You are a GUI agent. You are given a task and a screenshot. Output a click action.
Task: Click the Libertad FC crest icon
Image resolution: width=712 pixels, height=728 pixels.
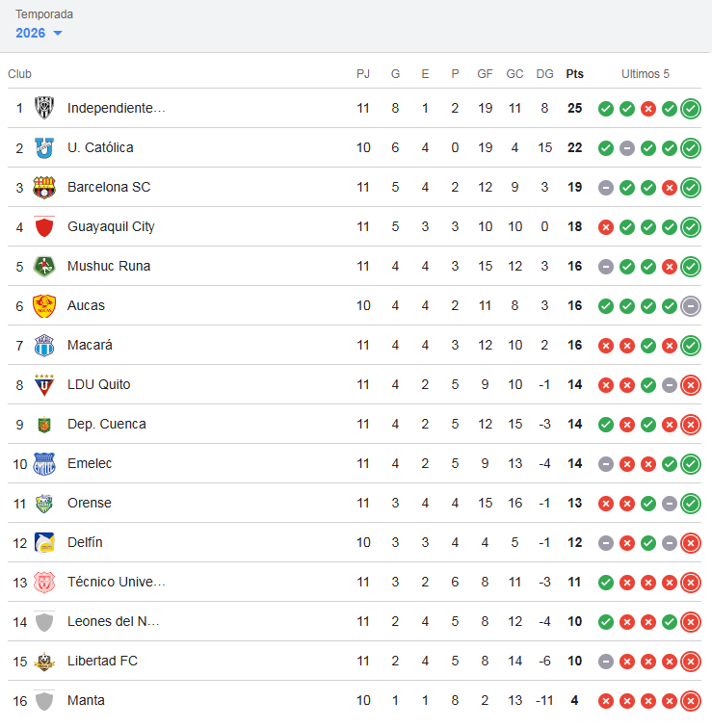pyautogui.click(x=44, y=661)
